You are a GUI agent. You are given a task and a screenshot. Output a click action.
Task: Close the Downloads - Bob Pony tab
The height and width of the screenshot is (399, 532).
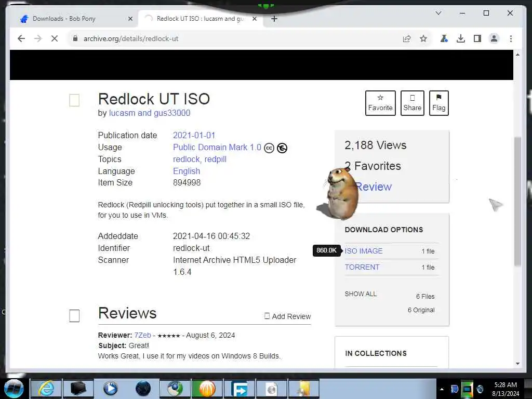tap(130, 19)
